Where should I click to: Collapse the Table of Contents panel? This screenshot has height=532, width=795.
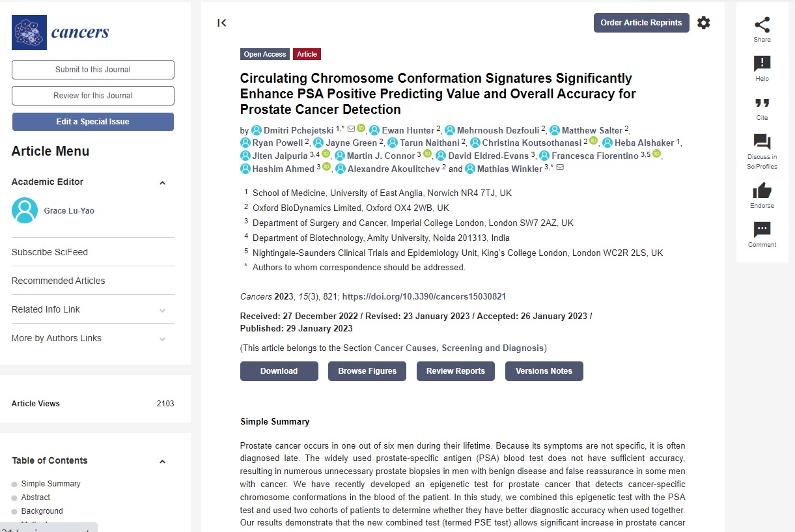click(x=163, y=462)
